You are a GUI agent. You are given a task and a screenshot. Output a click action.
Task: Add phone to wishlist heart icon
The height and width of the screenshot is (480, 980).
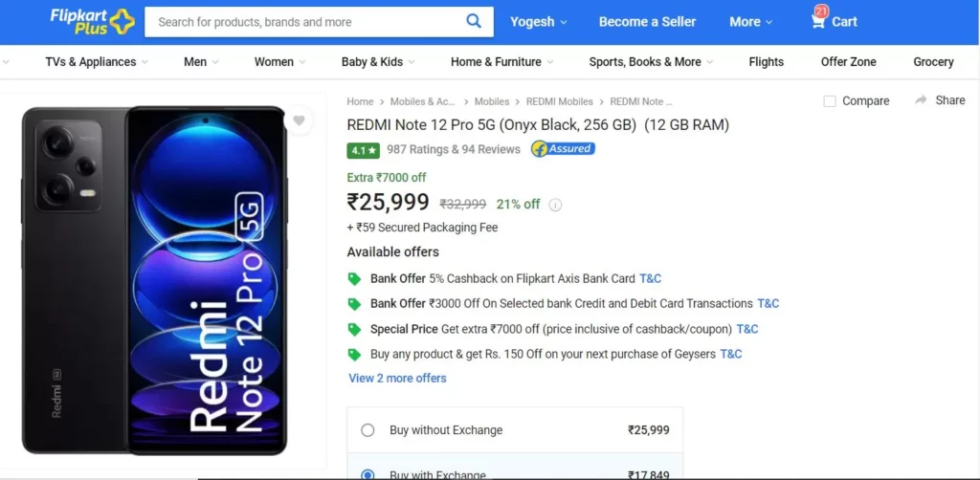[299, 120]
